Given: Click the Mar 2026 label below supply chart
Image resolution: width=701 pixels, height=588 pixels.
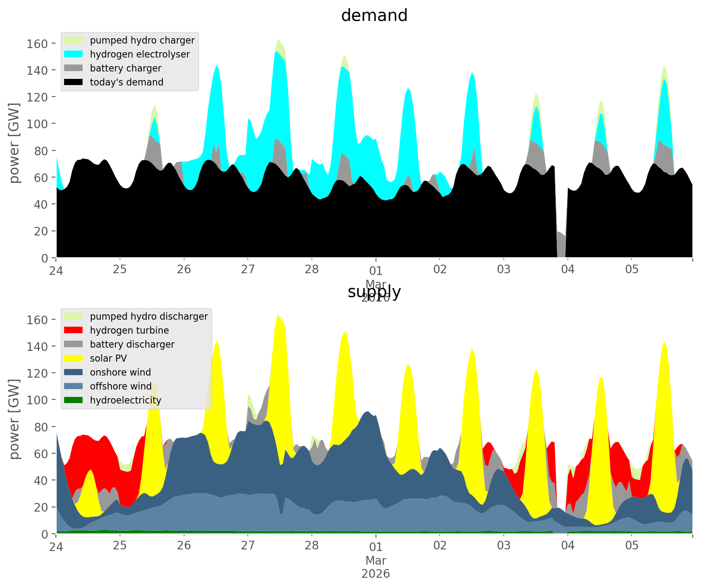Looking at the screenshot, I should point(376,567).
